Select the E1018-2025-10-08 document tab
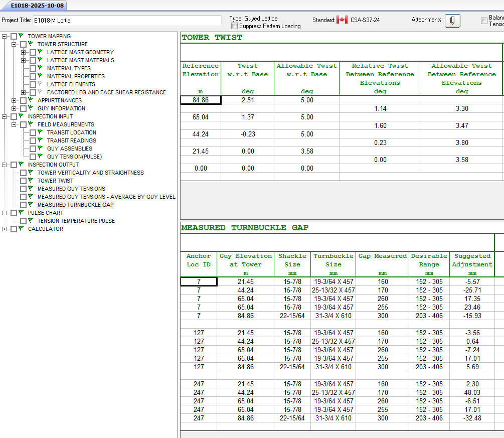504x438 pixels. coord(37,6)
